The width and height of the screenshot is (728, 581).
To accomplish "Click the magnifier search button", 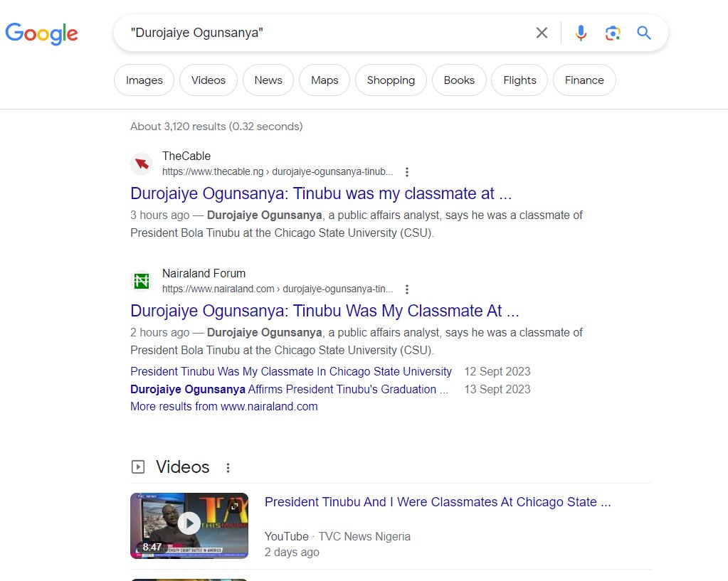I will pos(643,33).
